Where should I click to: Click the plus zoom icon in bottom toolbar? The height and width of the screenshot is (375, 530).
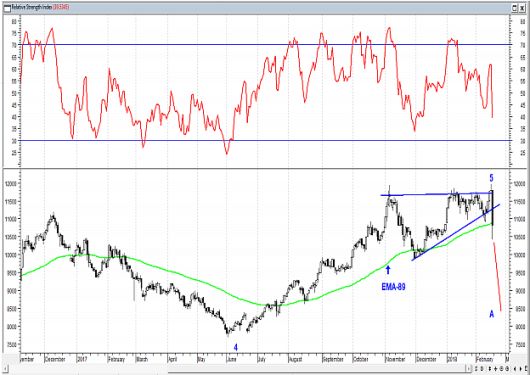(x=495, y=369)
